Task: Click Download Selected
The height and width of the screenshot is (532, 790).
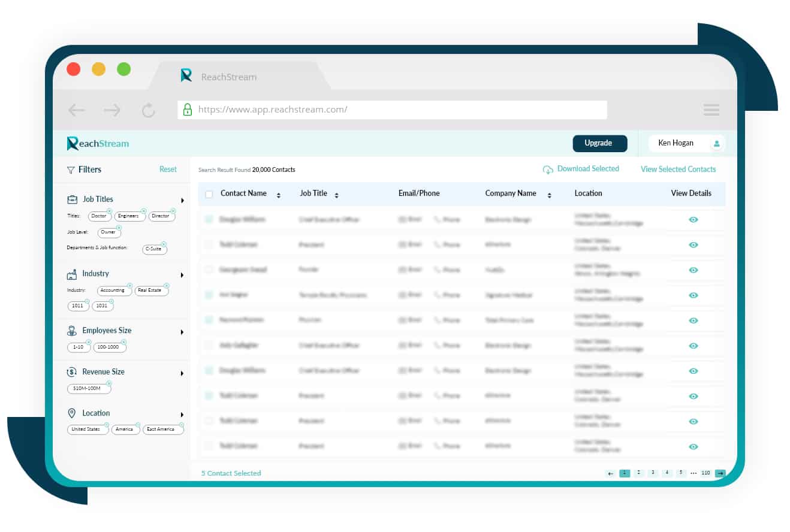Action: [581, 170]
